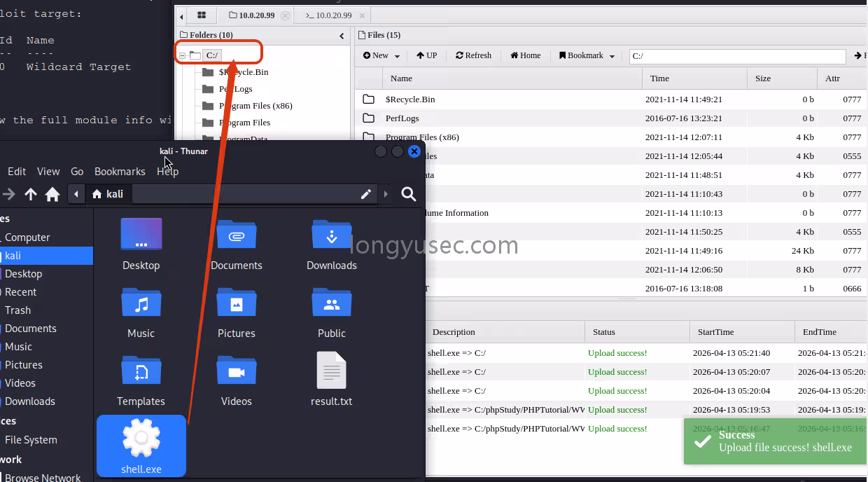This screenshot has height=482, width=868.
Task: Open the Downloads folder icon in Thunar's file view
Action: [332, 234]
